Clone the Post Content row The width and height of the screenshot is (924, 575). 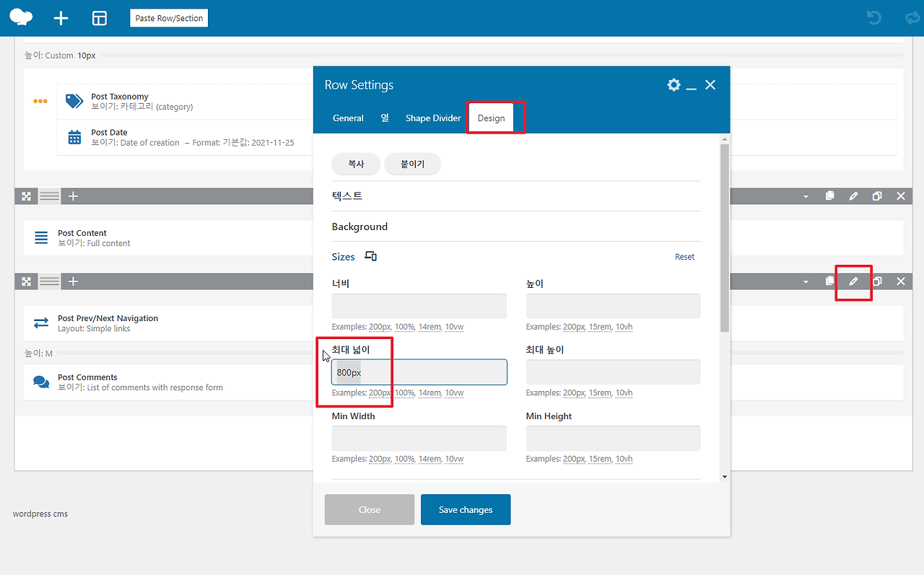(x=877, y=196)
